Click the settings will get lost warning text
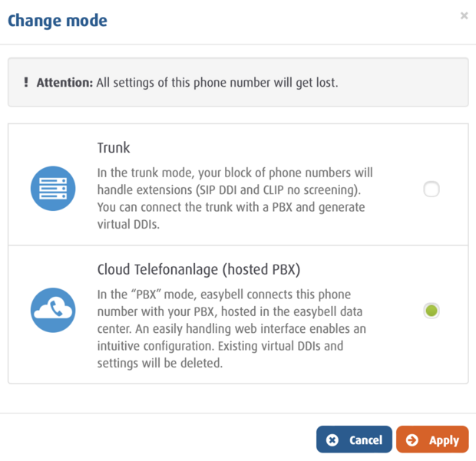The image size is (476, 461). pyautogui.click(x=217, y=82)
